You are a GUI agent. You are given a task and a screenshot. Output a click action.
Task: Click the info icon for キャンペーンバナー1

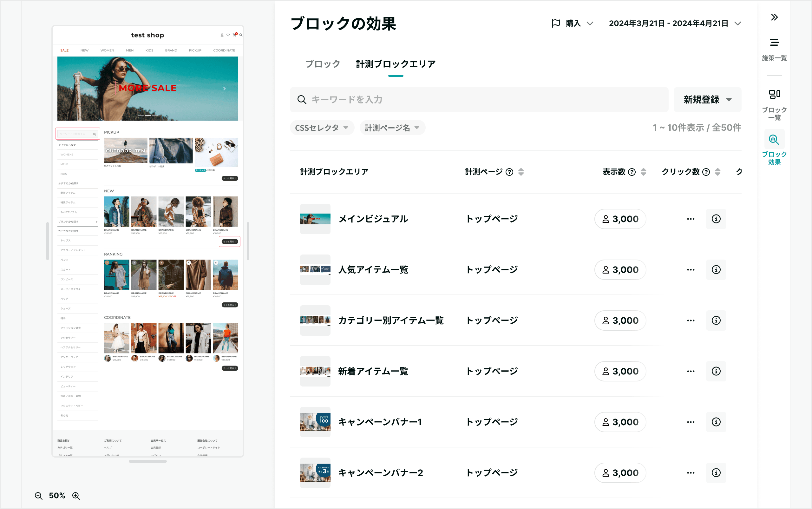coord(716,422)
